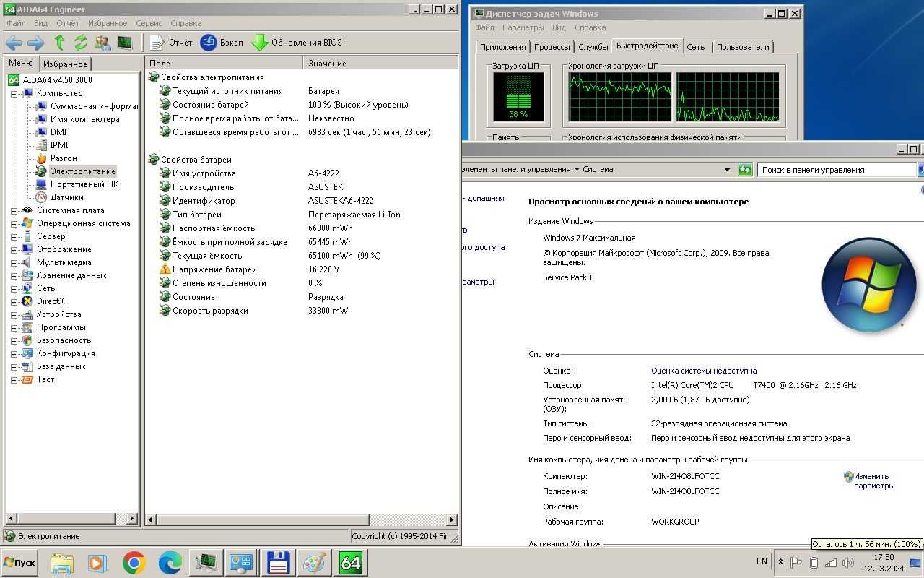Open the Файл menu in AIDA64

point(16,23)
